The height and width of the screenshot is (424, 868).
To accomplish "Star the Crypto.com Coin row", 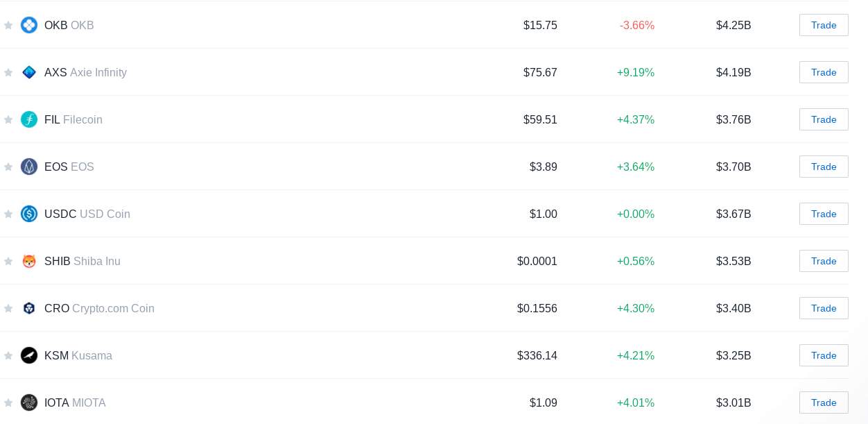I will coord(8,308).
